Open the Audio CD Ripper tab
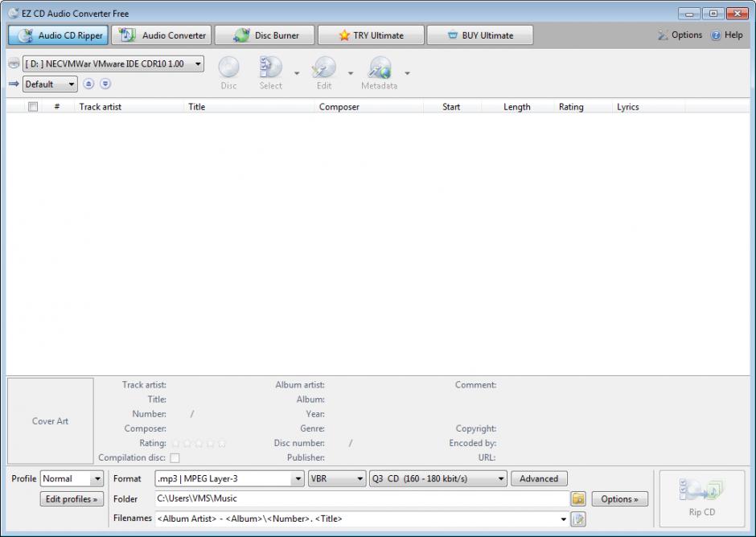 (58, 35)
